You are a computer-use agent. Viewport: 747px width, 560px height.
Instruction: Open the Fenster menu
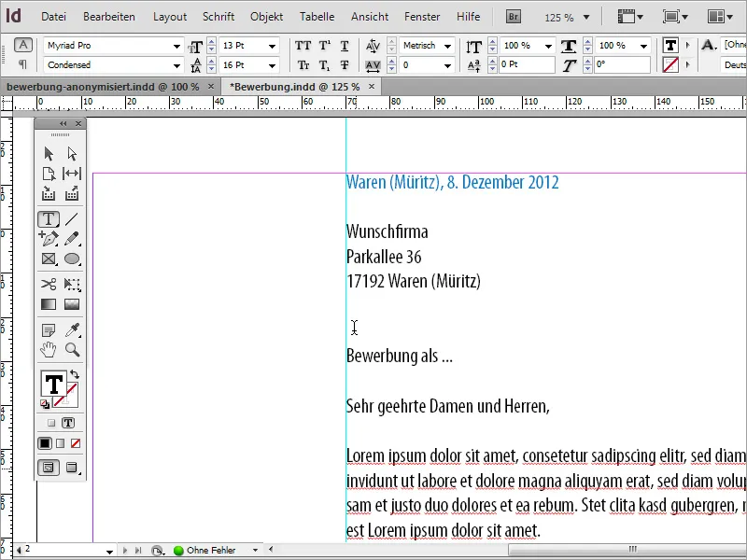tap(422, 17)
